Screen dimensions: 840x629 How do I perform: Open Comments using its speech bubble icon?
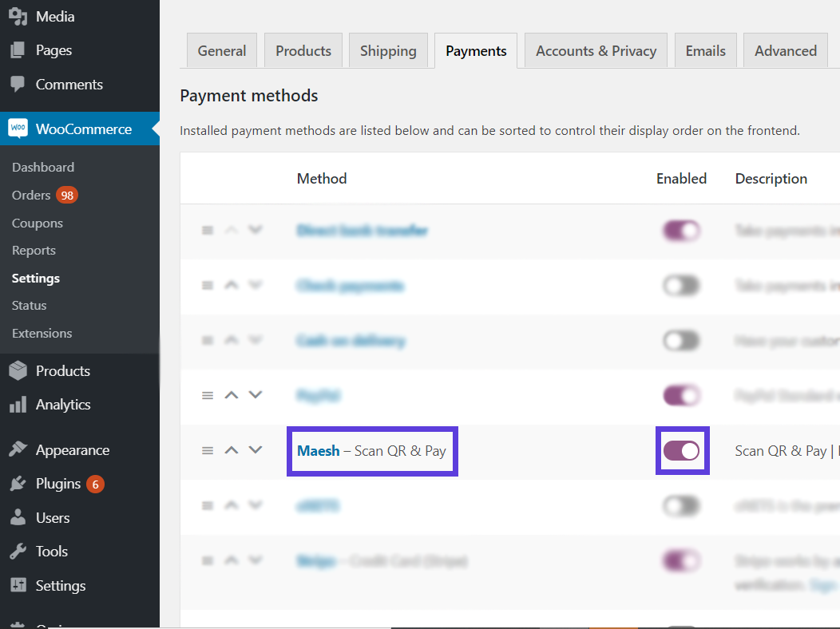coord(18,84)
